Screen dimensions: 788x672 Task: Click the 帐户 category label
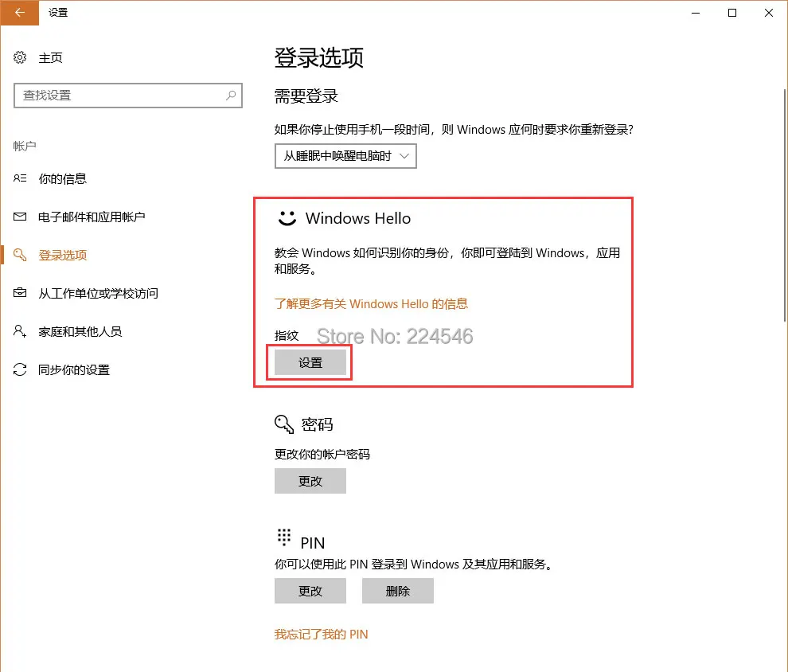point(25,146)
